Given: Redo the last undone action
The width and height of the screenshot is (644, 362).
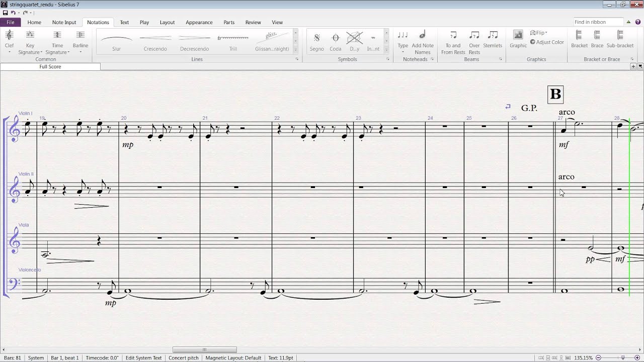Looking at the screenshot, I should pos(26,13).
